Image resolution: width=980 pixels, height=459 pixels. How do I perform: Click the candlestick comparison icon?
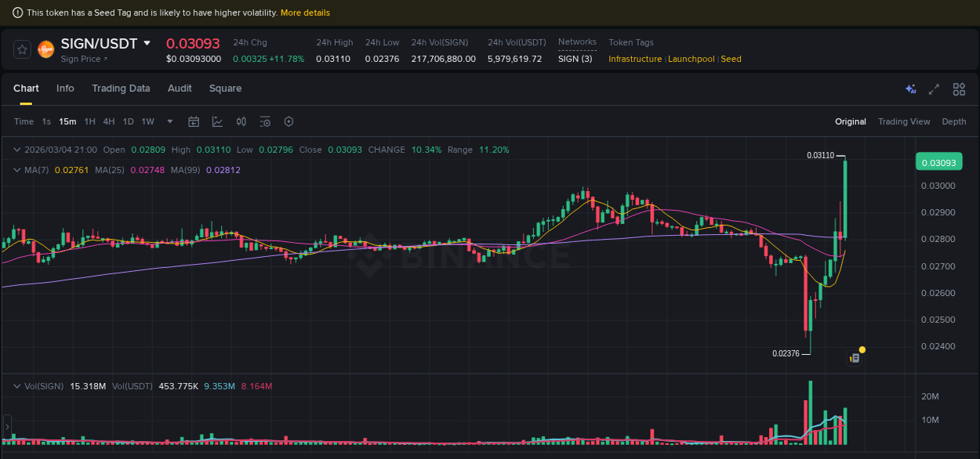pos(241,121)
